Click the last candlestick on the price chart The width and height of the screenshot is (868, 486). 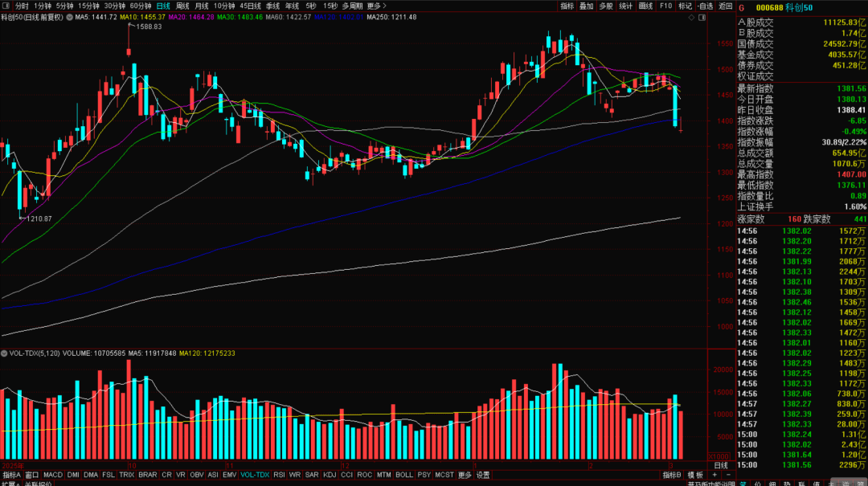[x=681, y=125]
